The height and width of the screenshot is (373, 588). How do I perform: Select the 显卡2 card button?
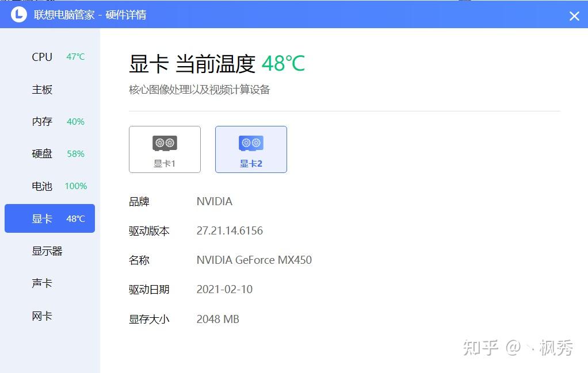(x=251, y=149)
